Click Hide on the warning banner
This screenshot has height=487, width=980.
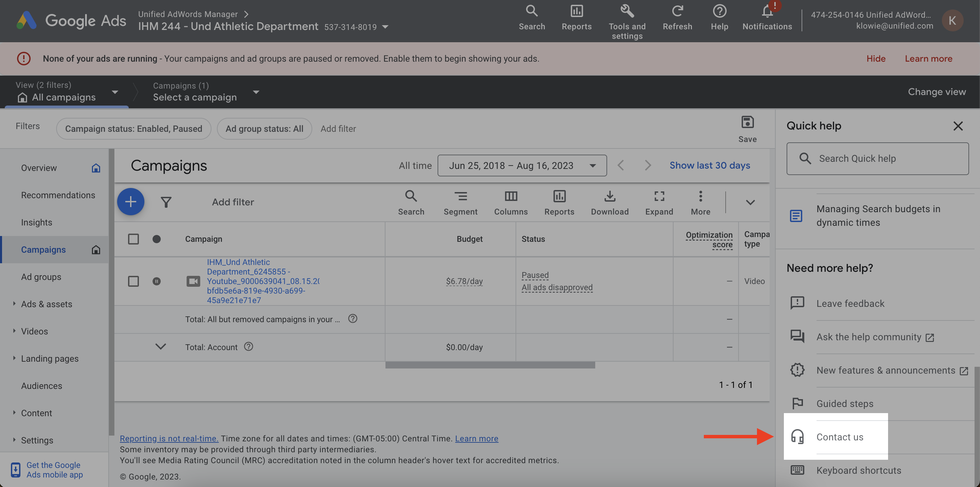click(876, 59)
